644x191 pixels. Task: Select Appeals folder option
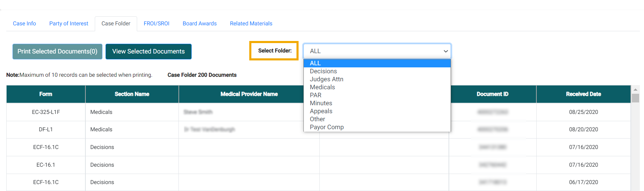click(x=321, y=111)
